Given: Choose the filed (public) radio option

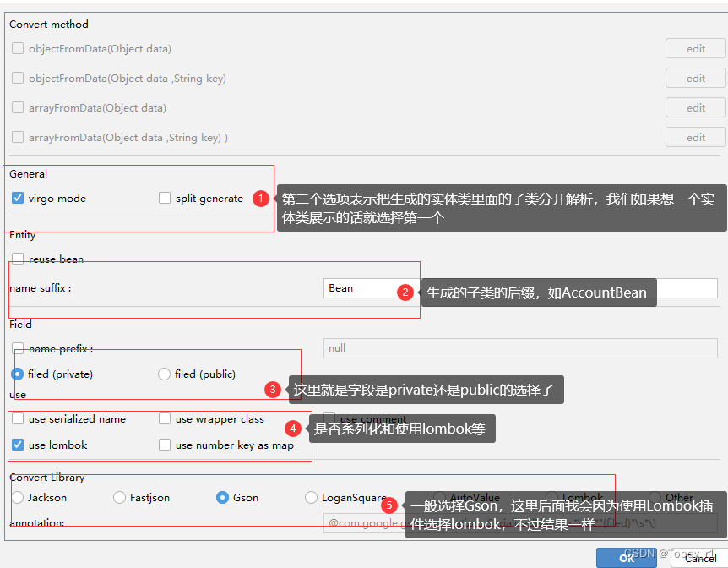Looking at the screenshot, I should [x=164, y=374].
